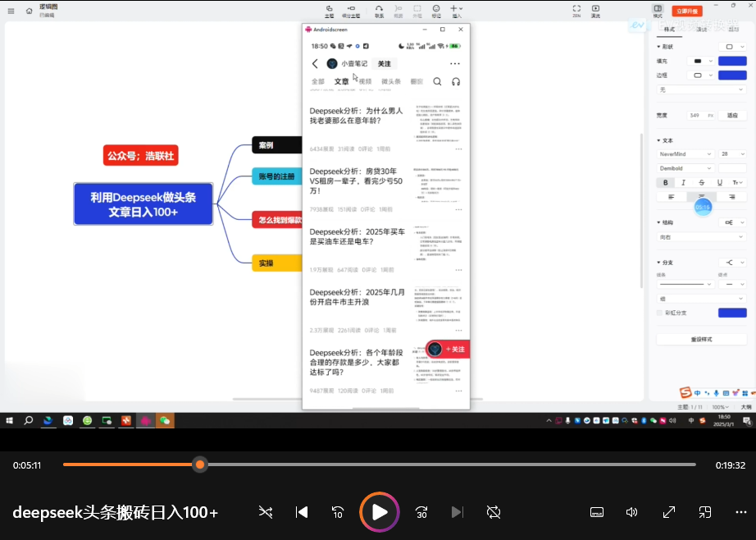Go to the previous track
756x540 pixels.
point(302,512)
